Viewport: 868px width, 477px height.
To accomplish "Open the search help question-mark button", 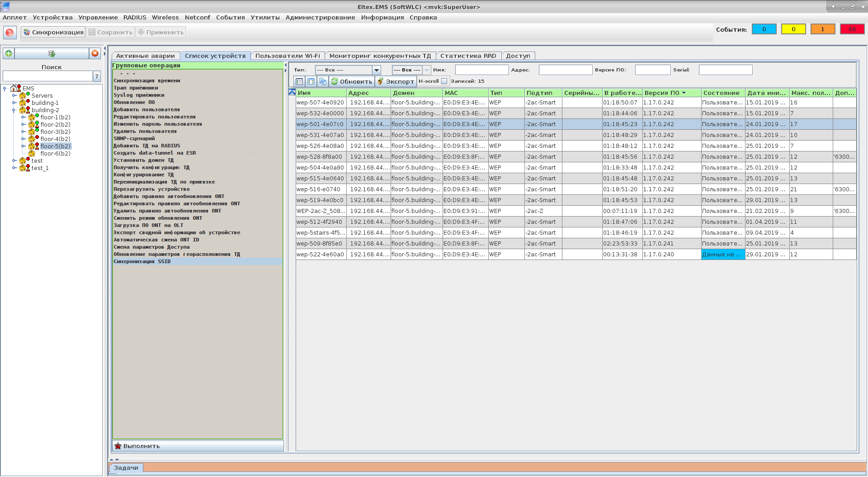I will [97, 76].
